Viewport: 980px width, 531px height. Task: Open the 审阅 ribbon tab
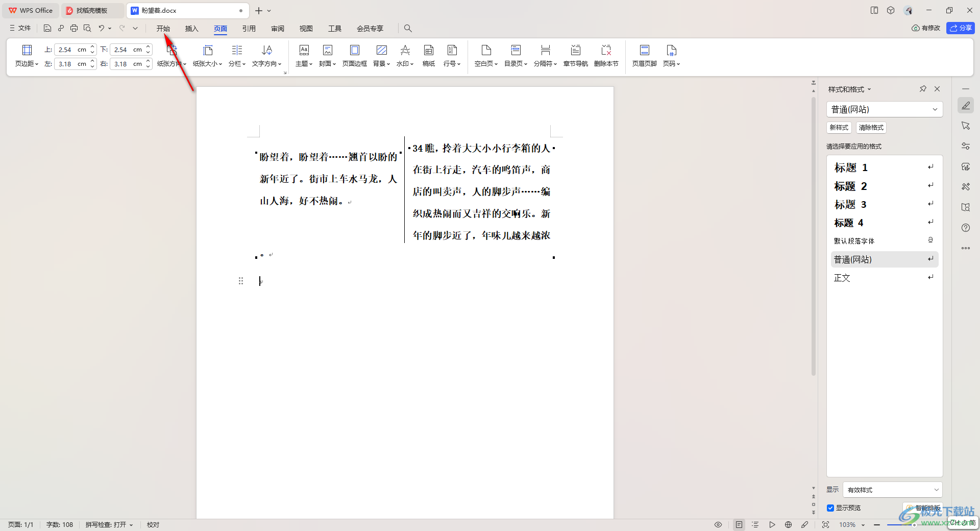[278, 28]
